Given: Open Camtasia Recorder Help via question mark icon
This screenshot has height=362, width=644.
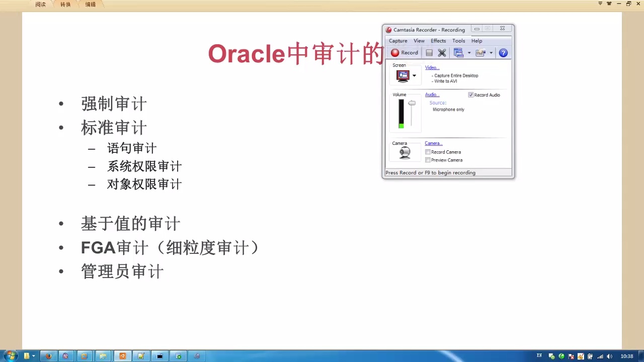Looking at the screenshot, I should click(503, 52).
